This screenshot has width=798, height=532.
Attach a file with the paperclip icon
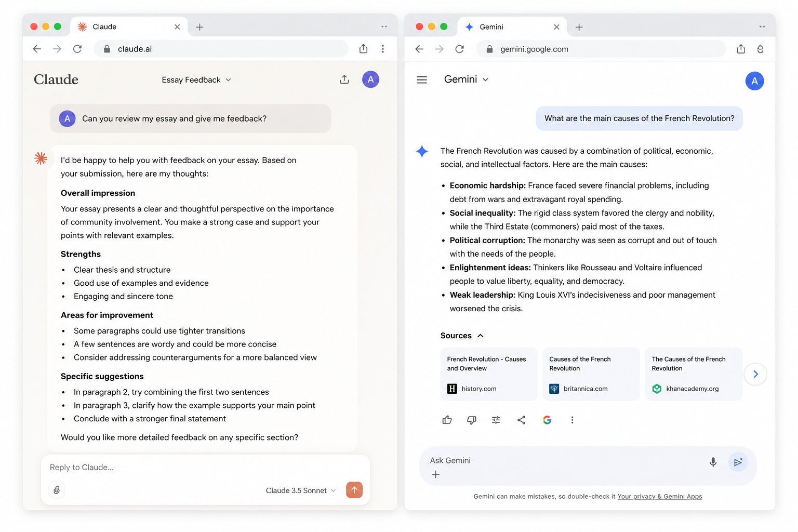click(x=57, y=490)
